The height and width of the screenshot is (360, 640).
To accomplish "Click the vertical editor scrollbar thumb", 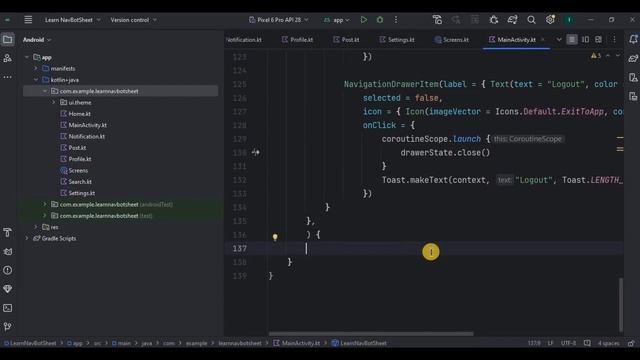I will tap(621, 305).
